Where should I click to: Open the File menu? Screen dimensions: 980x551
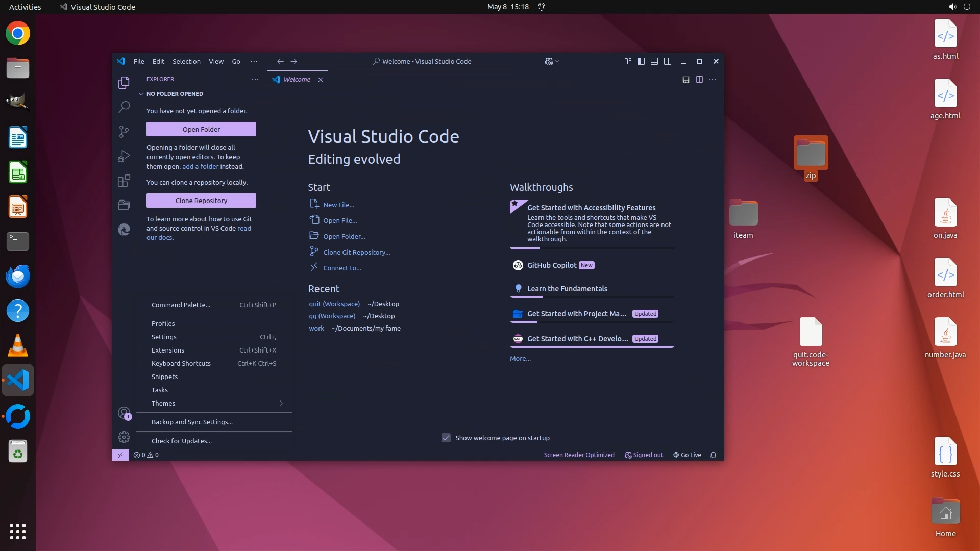click(x=139, y=61)
